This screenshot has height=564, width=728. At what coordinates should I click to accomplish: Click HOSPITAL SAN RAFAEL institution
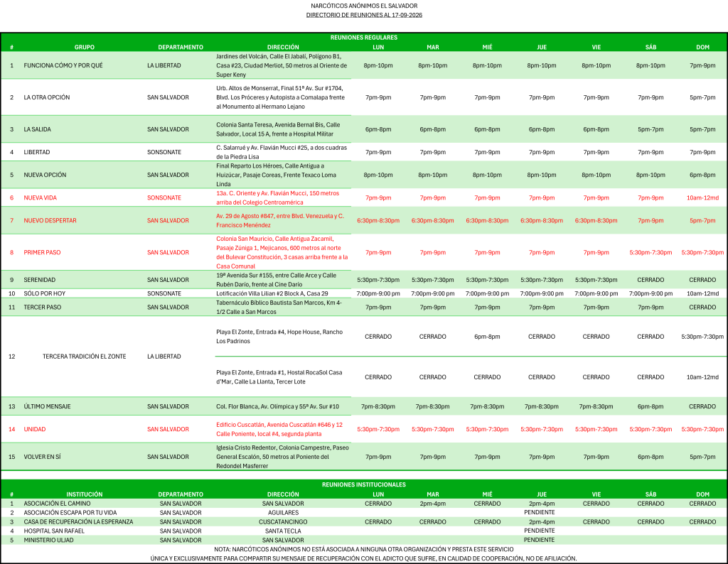(x=54, y=531)
